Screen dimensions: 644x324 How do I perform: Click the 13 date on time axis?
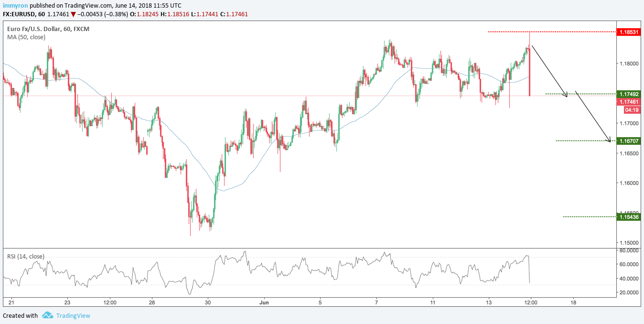coord(489,302)
